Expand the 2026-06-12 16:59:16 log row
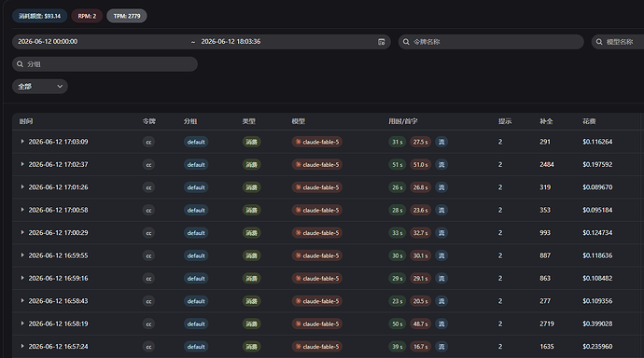Image resolution: width=644 pixels, height=358 pixels. 22,278
